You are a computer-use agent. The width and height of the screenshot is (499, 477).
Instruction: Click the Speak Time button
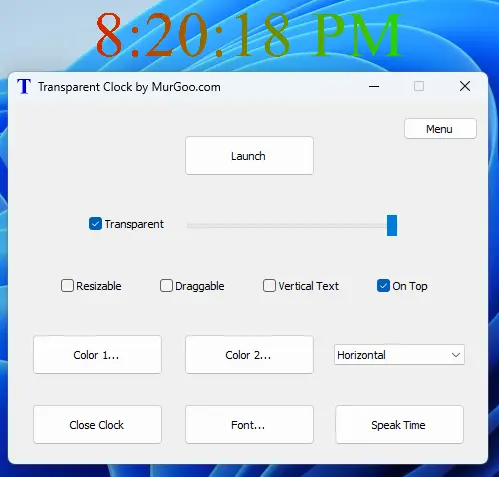tap(399, 425)
